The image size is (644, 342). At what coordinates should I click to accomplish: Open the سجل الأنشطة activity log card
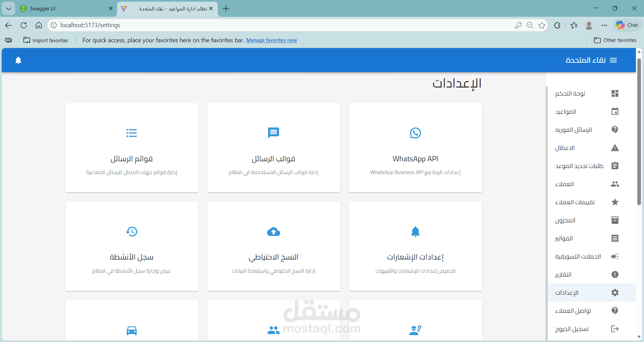click(x=132, y=246)
